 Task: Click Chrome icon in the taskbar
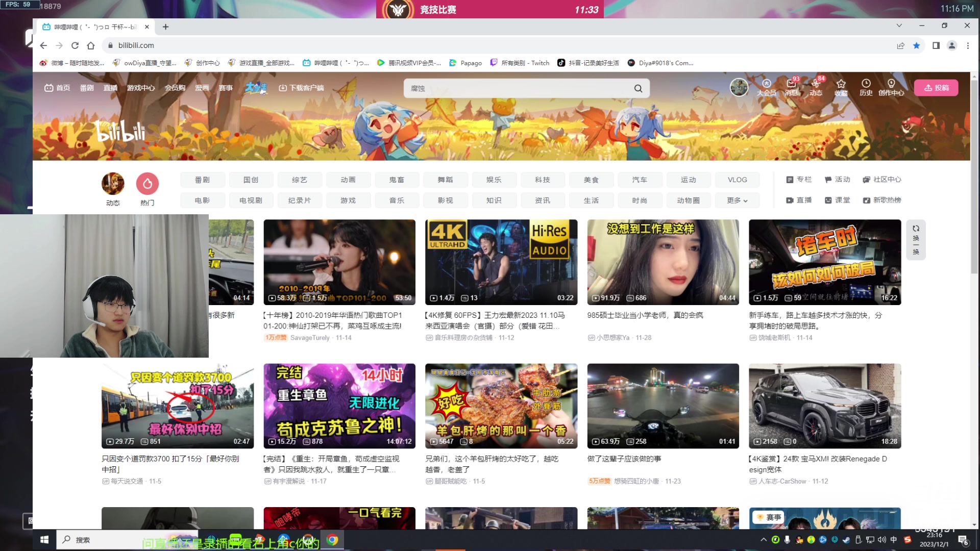coord(332,540)
